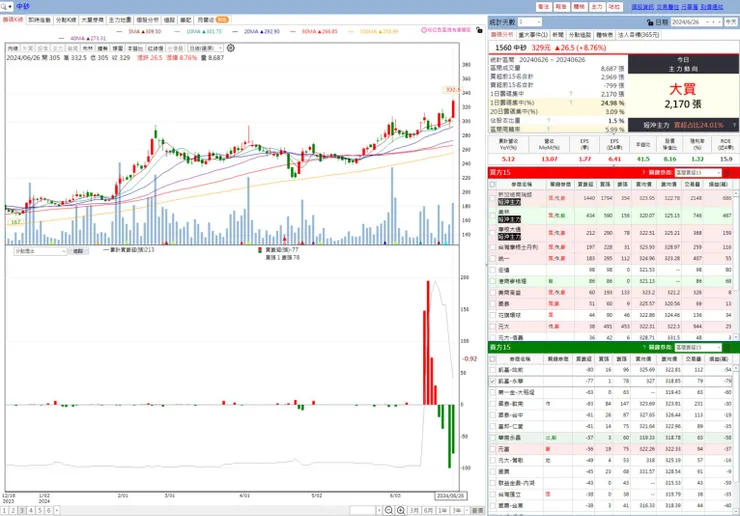Click the 大買 2,170 張 indicator
Screen dimensions: 740x516
[x=683, y=96]
